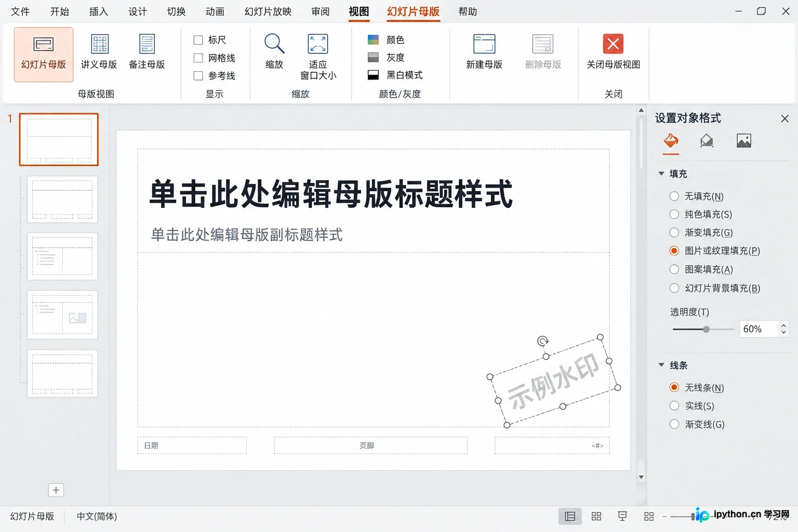
Task: Click 中文(简体) language in status bar
Action: coord(97,516)
